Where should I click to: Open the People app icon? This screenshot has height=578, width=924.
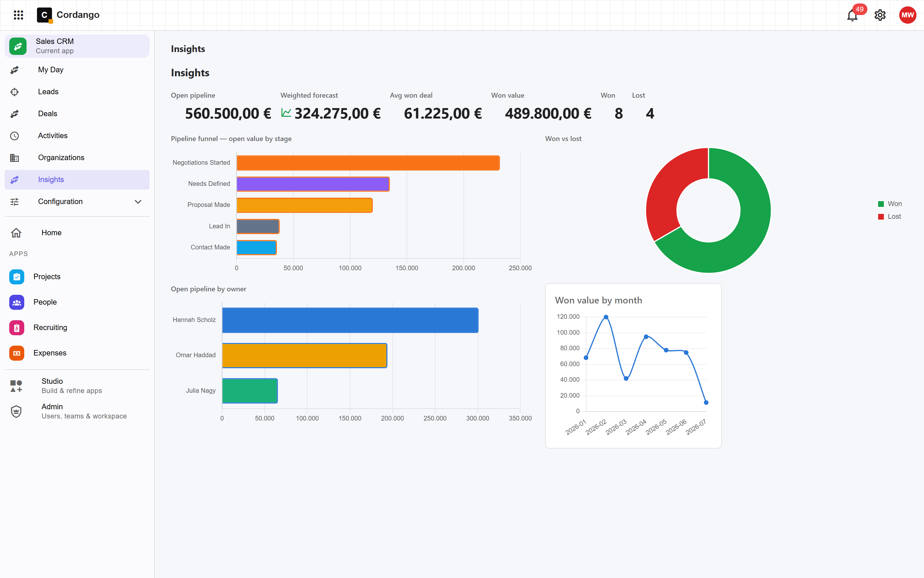(17, 302)
